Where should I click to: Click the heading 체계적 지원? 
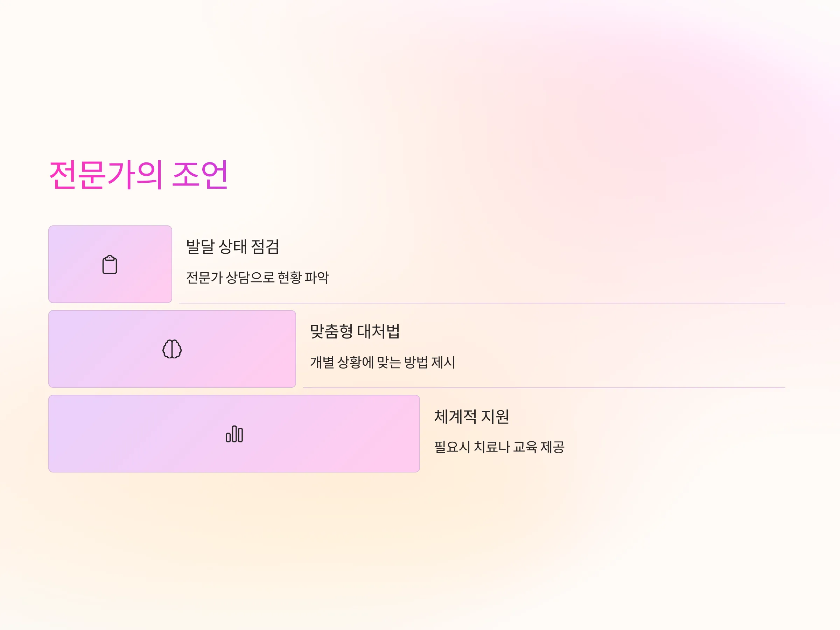472,416
